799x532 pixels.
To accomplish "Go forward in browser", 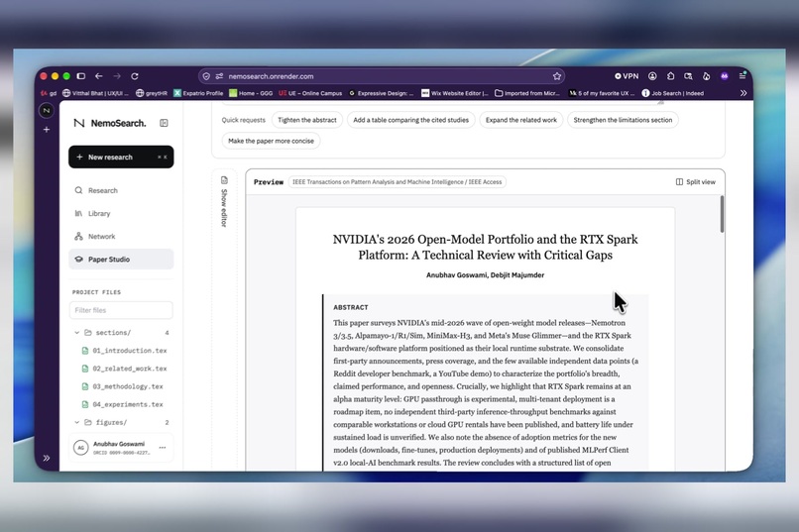I will (117, 76).
